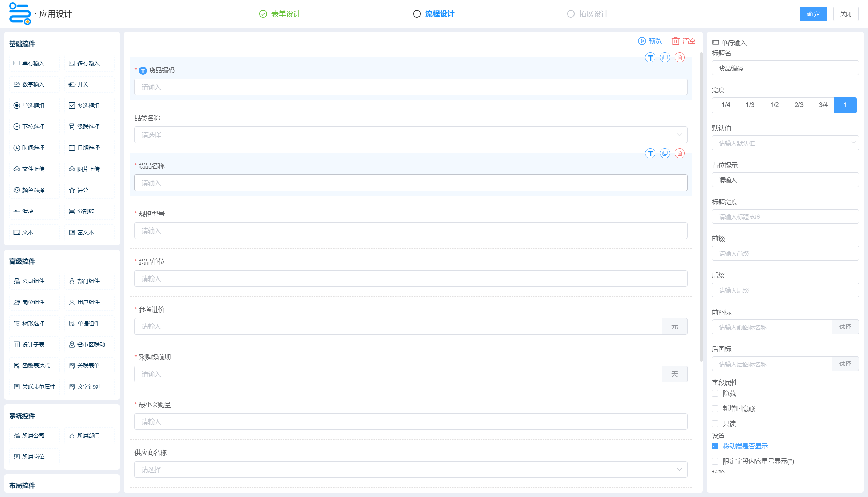868x497 pixels.
Task: Click the 预览 play icon
Action: (x=641, y=41)
